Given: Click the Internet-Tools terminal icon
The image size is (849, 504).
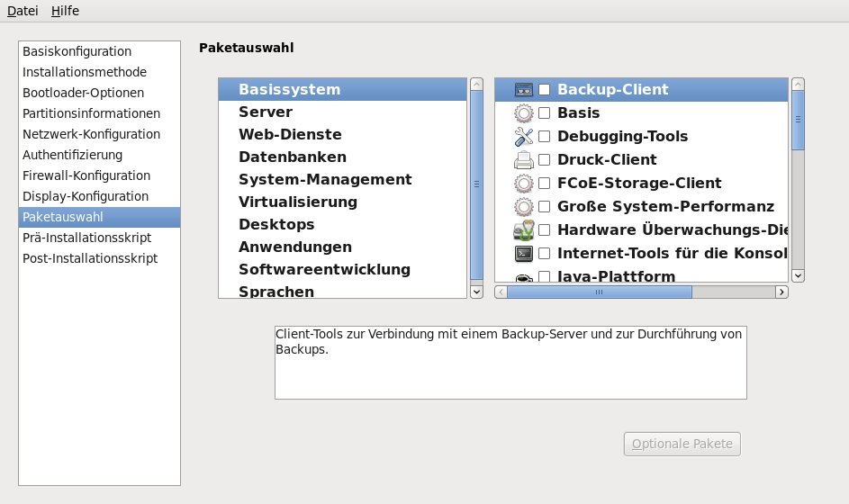Looking at the screenshot, I should pos(524,253).
